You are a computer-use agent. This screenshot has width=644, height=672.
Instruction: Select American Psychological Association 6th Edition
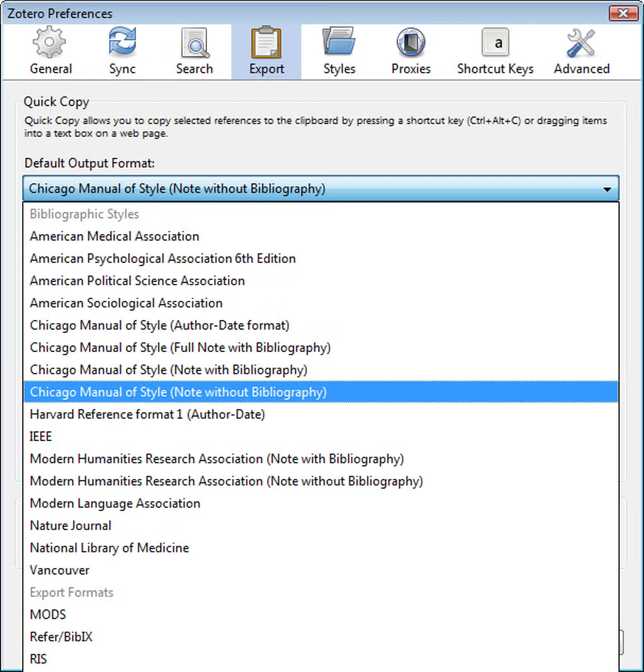321,259
